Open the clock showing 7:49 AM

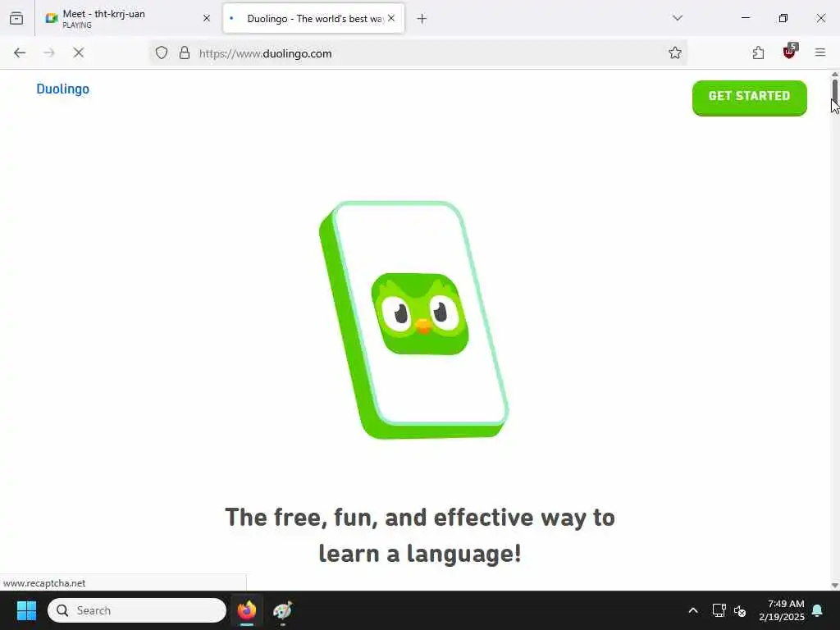tap(782, 610)
